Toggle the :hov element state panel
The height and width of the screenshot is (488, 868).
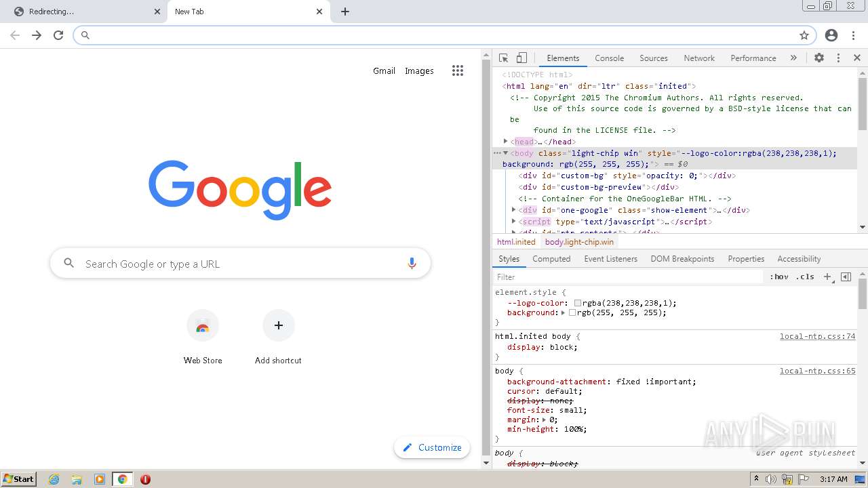(x=779, y=277)
